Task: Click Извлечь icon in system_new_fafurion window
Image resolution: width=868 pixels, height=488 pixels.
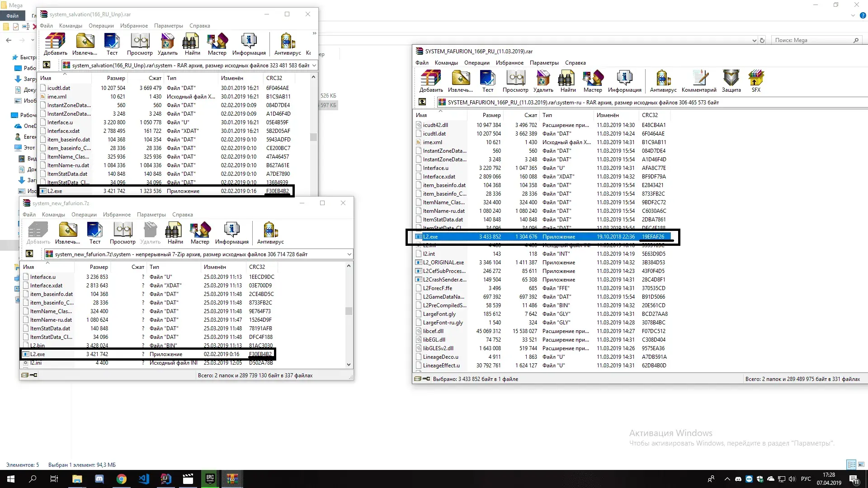Action: (x=67, y=233)
